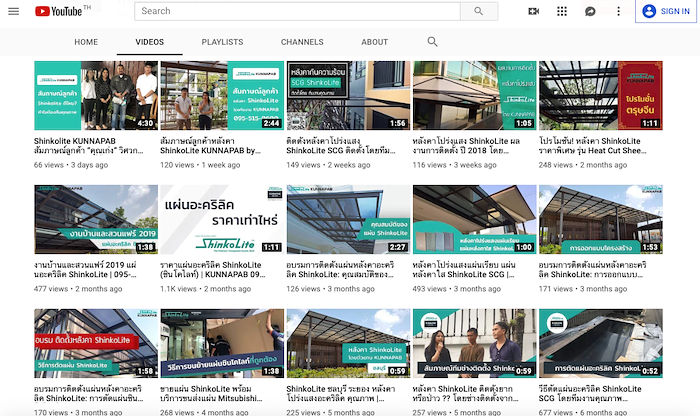700x416 pixels.
Task: Click video title with 170 views
Action: tap(89, 394)
